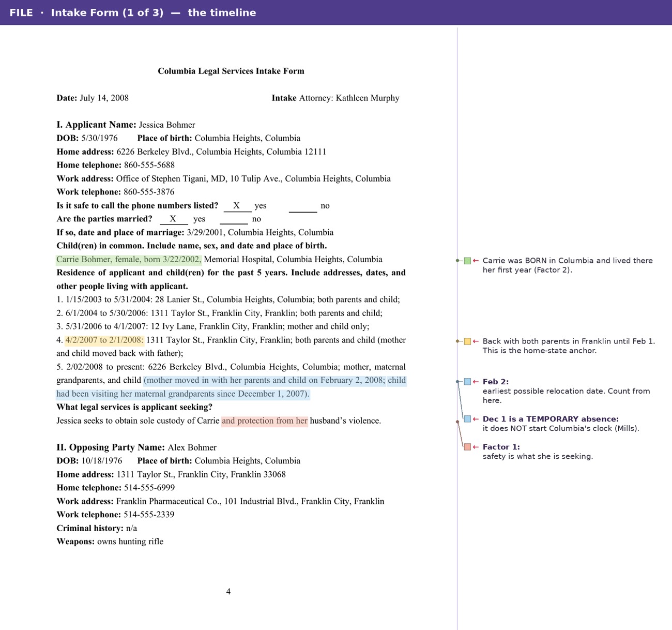The image size is (672, 630).
Task: Open the note 'Back with both parents in Franklin'
Action: click(x=569, y=346)
